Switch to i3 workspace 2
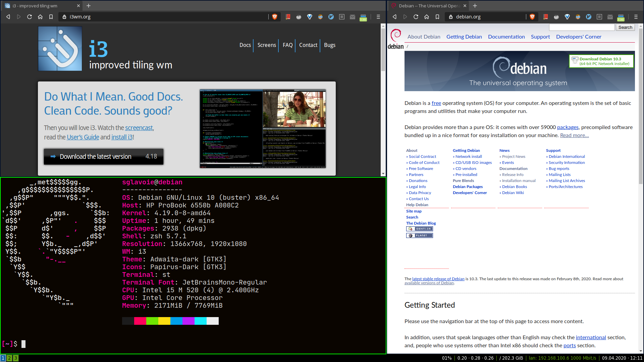644x362 pixels. 9,358
